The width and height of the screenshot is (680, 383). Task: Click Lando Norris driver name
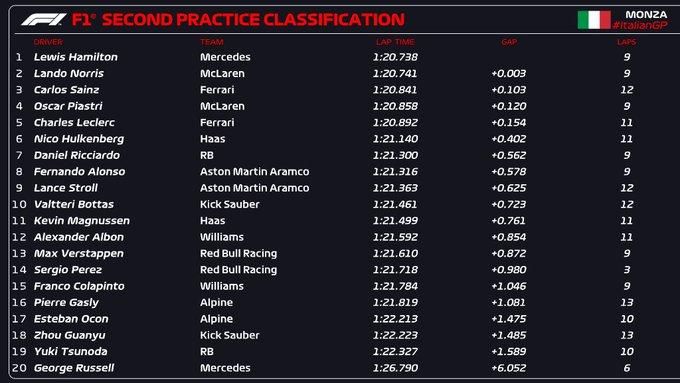pyautogui.click(x=69, y=73)
